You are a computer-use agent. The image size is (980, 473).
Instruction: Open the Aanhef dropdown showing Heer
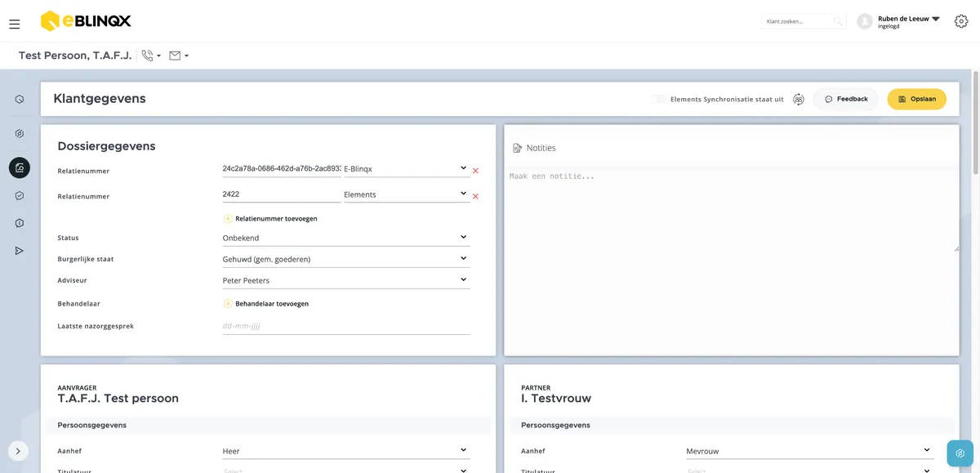[x=346, y=451]
